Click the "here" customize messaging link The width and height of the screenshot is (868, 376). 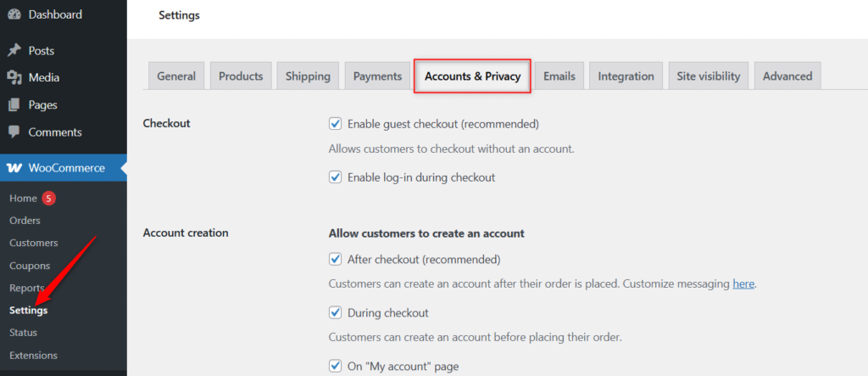[743, 283]
